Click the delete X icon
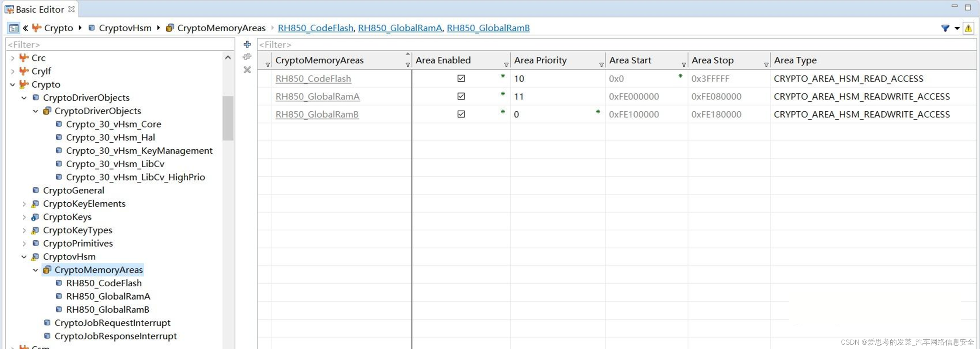 [x=247, y=70]
